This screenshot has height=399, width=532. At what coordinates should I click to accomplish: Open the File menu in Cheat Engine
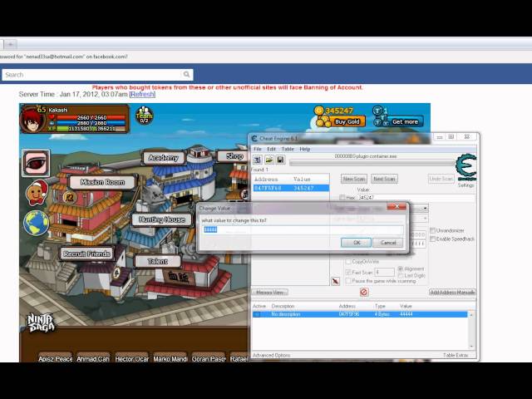coord(258,149)
